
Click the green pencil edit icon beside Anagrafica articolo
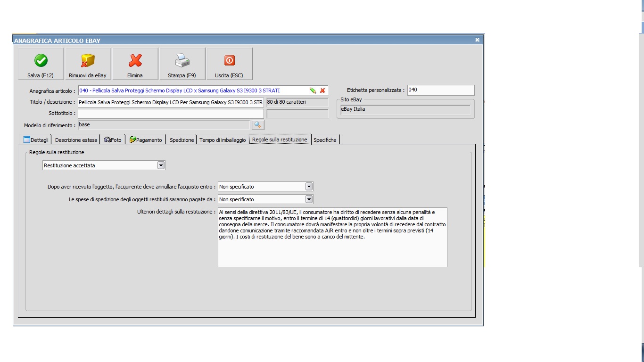pos(313,90)
